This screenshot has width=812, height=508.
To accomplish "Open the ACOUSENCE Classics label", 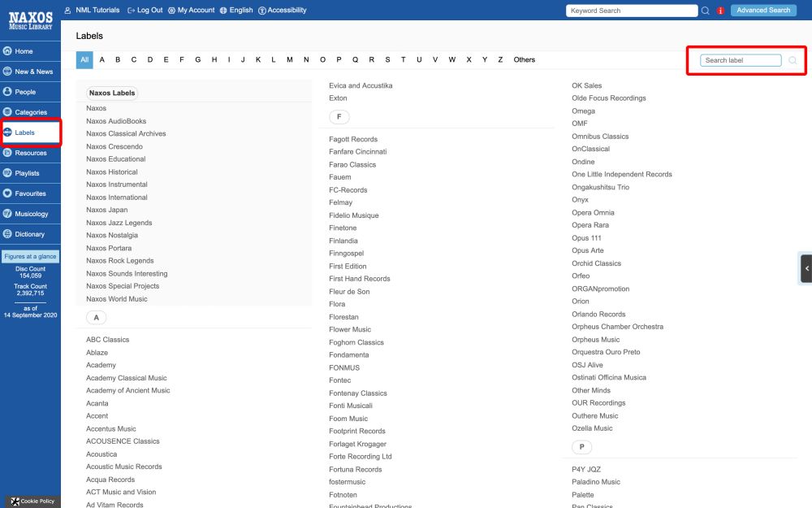I will (123, 441).
